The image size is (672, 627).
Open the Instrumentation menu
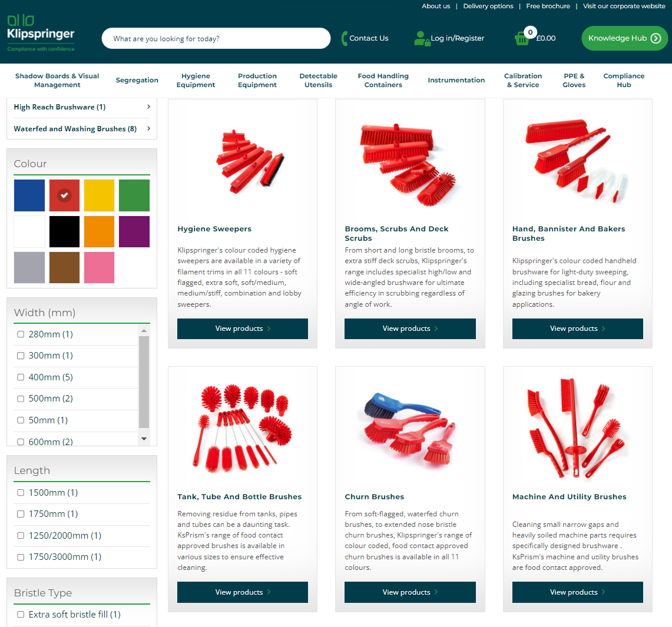pyautogui.click(x=456, y=80)
